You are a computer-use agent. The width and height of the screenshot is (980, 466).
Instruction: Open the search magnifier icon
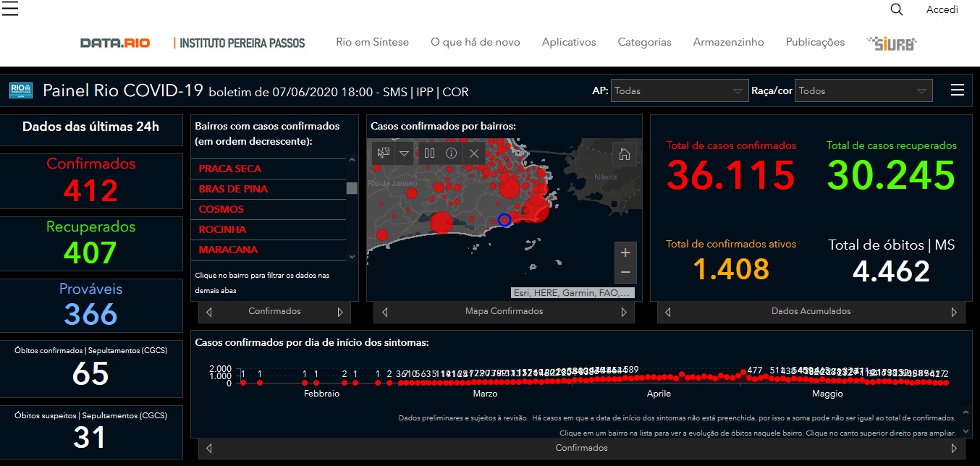[x=897, y=9]
